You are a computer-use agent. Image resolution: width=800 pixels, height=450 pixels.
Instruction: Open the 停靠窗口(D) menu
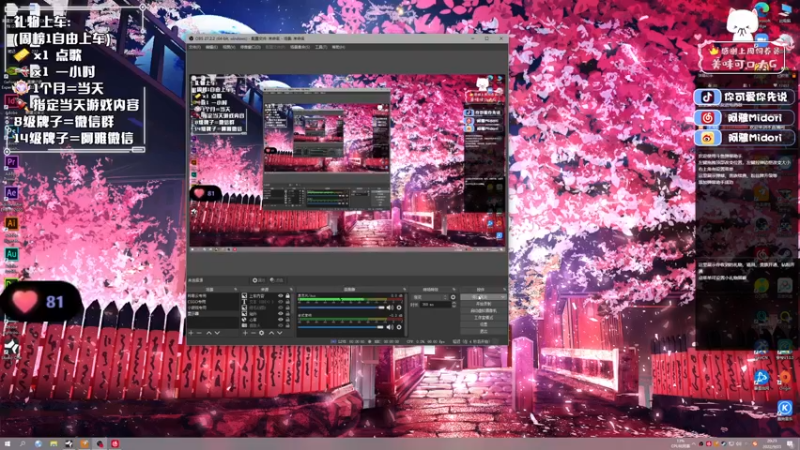(250, 47)
